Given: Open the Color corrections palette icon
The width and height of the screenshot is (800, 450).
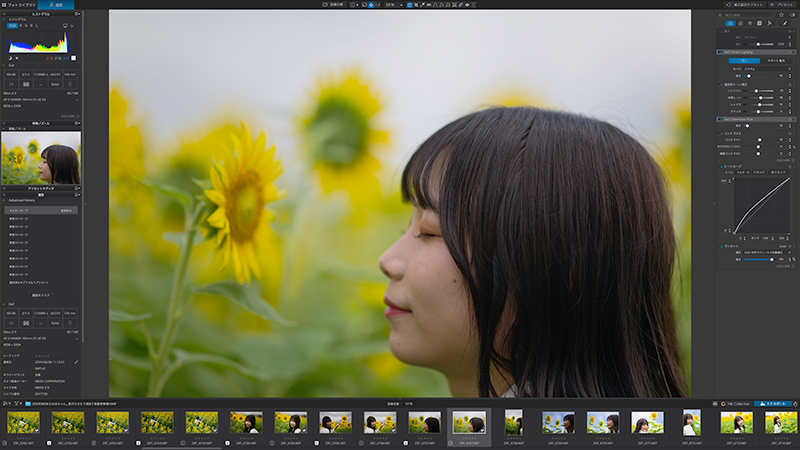Looking at the screenshot, I should tap(741, 23).
